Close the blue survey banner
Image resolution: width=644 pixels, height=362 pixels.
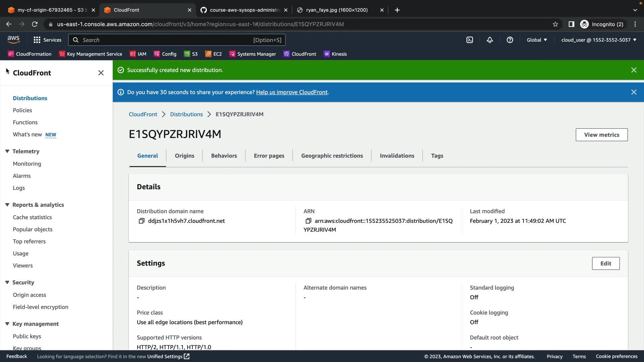[x=634, y=92]
